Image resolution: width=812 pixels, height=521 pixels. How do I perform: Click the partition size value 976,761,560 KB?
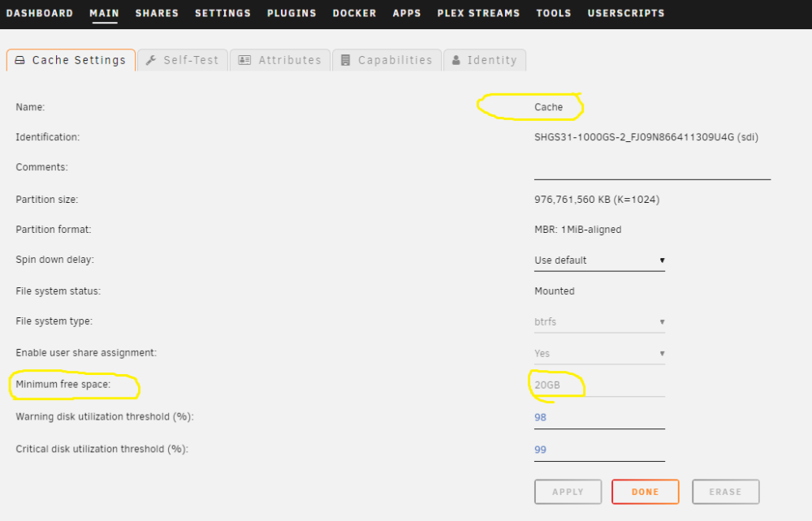pos(597,200)
